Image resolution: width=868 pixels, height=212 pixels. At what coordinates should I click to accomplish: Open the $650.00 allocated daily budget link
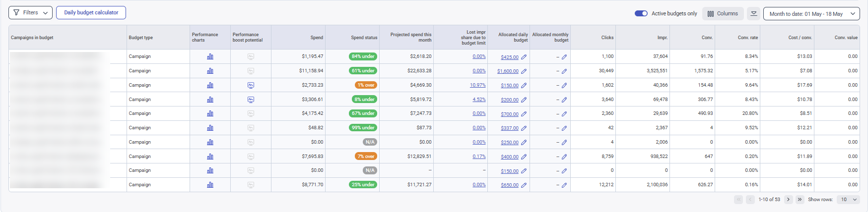510,185
